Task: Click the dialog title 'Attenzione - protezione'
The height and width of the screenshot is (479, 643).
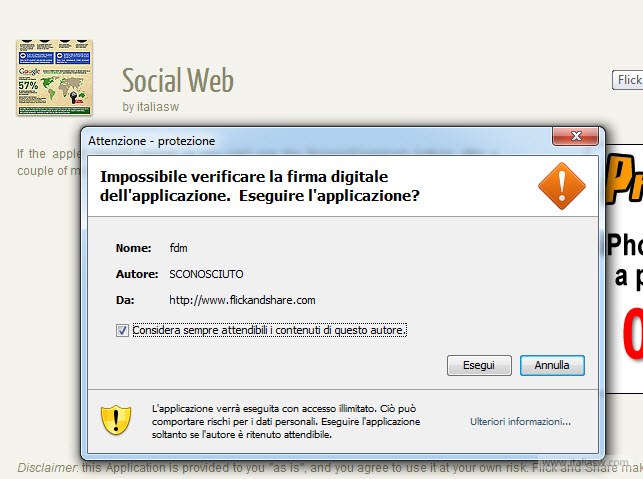Action: pyautogui.click(x=151, y=141)
